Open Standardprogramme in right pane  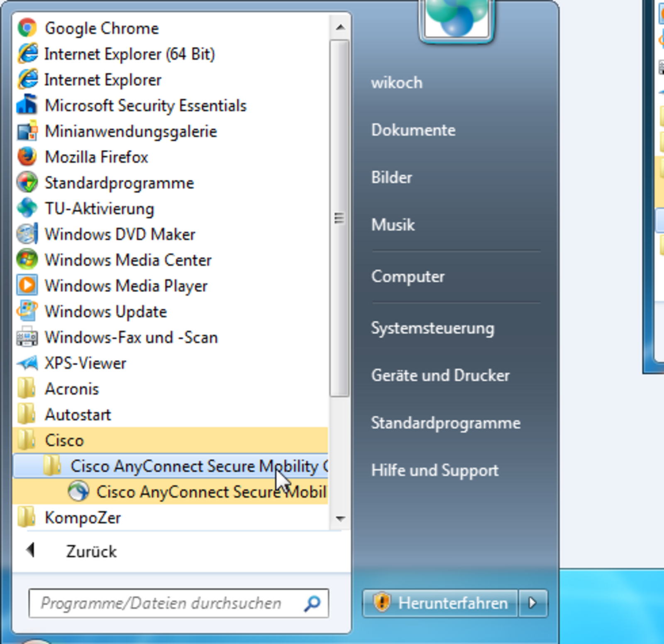tap(446, 423)
